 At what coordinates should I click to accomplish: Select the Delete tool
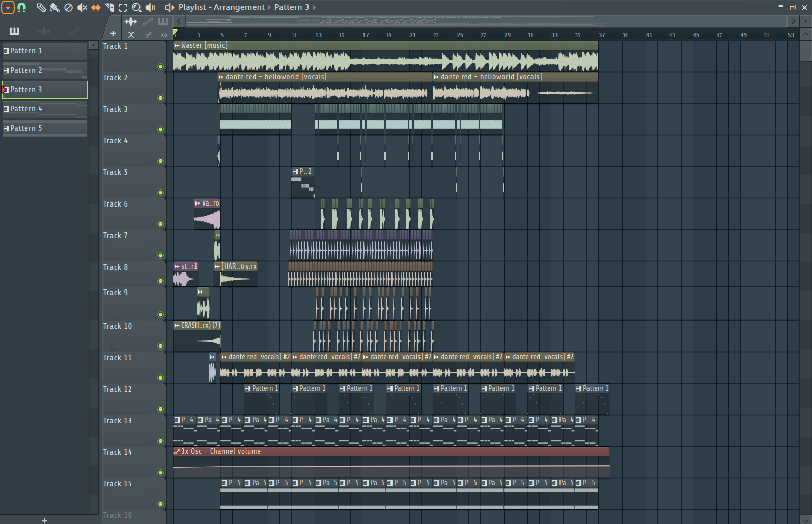[x=68, y=7]
